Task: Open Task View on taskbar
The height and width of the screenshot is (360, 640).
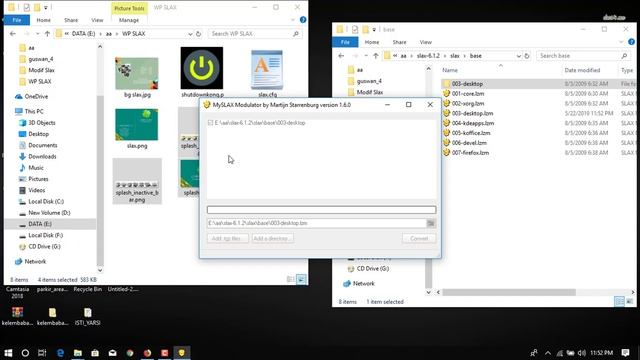Action: click(x=42, y=353)
